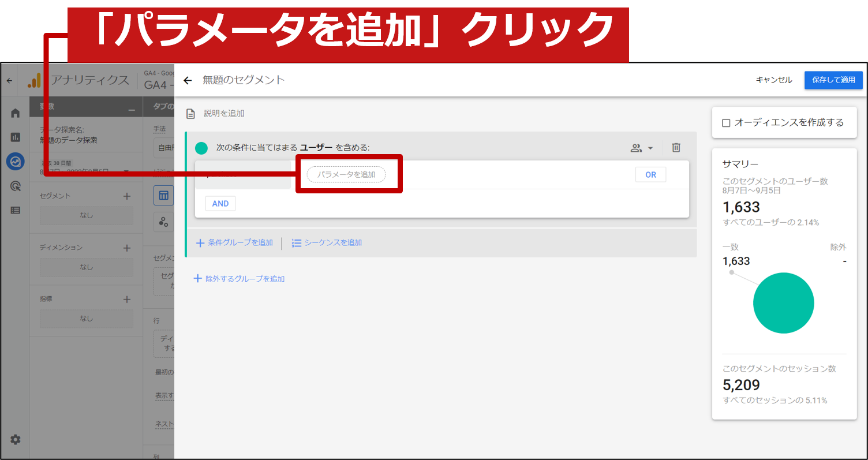Click the アナリティクス product name text
Image resolution: width=868 pixels, height=460 pixels.
pyautogui.click(x=90, y=80)
